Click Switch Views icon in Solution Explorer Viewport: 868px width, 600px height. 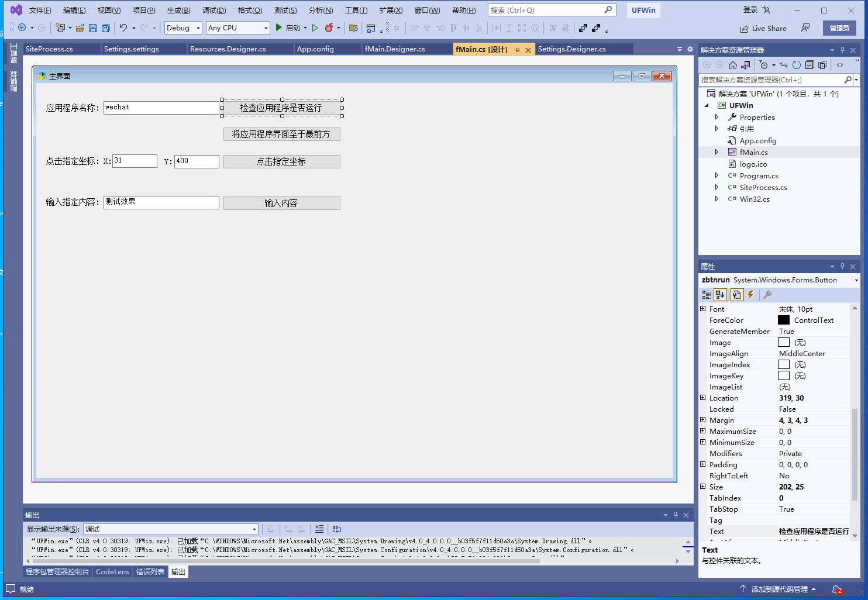click(745, 65)
